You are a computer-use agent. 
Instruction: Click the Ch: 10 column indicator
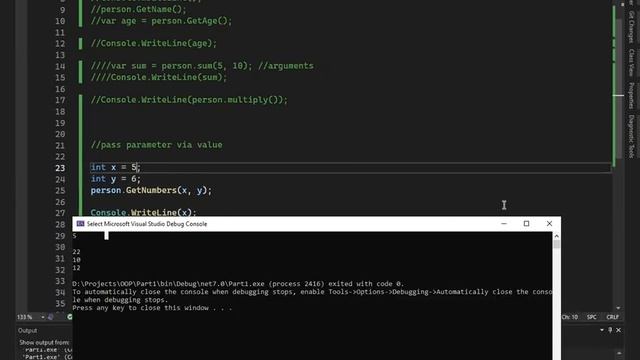(570, 317)
